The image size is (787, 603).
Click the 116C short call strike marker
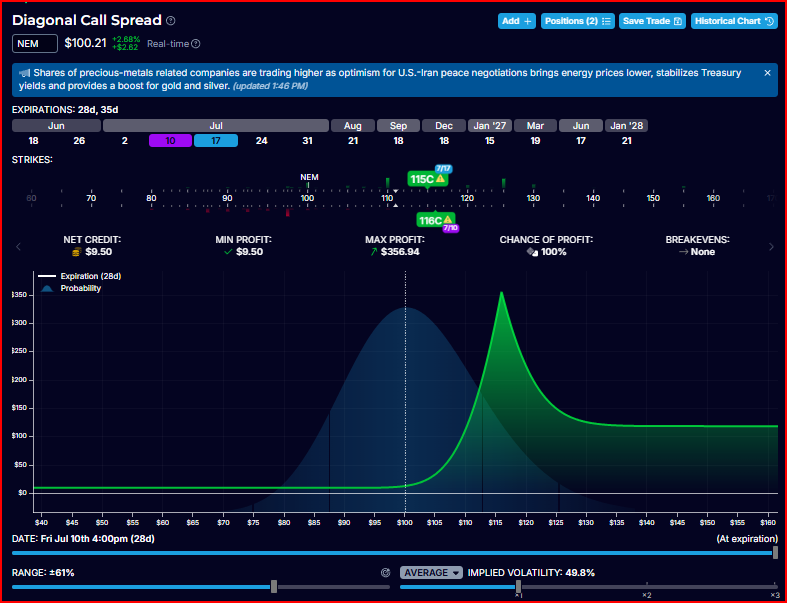(436, 220)
